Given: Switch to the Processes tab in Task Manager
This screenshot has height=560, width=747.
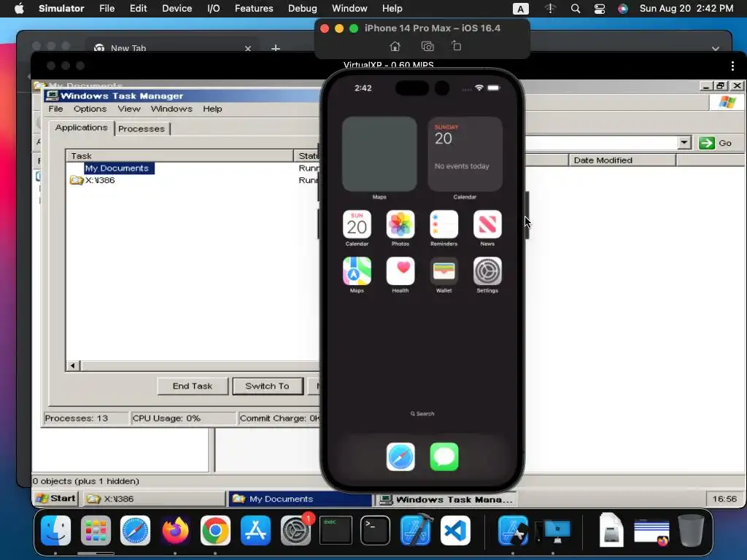Looking at the screenshot, I should click(x=142, y=128).
